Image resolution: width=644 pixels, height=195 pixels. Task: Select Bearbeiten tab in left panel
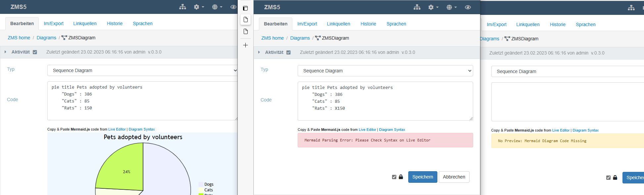[x=22, y=23]
